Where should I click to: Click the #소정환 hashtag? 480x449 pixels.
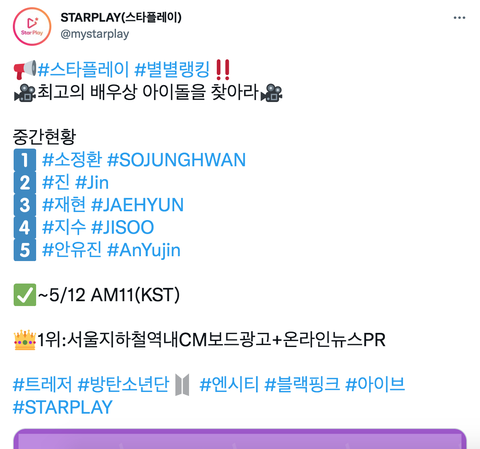pyautogui.click(x=72, y=160)
